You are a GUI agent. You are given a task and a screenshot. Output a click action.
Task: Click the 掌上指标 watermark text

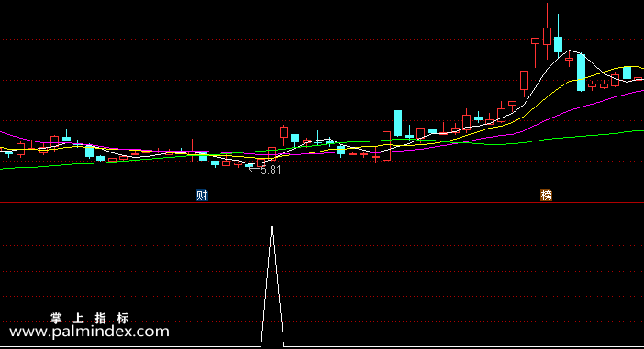pos(90,318)
